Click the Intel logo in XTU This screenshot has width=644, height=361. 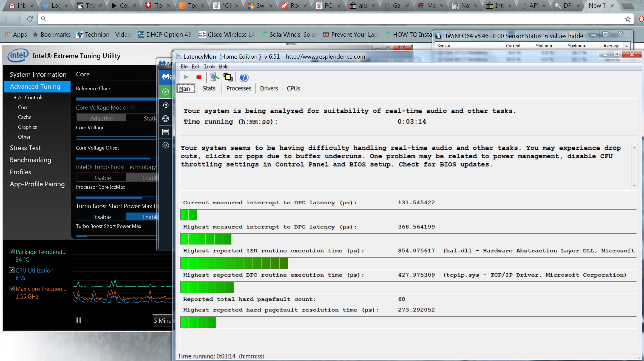click(18, 56)
